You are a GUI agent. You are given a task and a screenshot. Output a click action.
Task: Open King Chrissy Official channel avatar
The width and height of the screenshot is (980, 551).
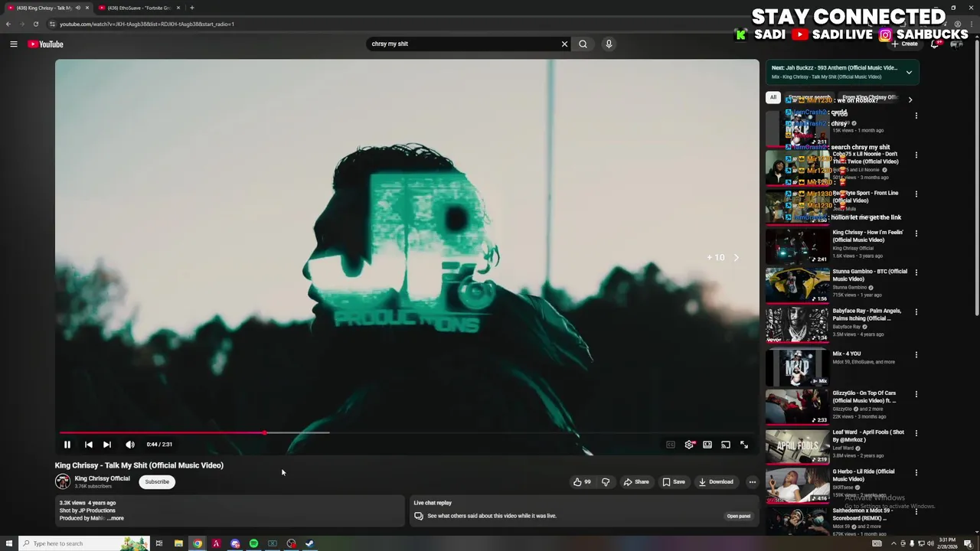coord(63,481)
